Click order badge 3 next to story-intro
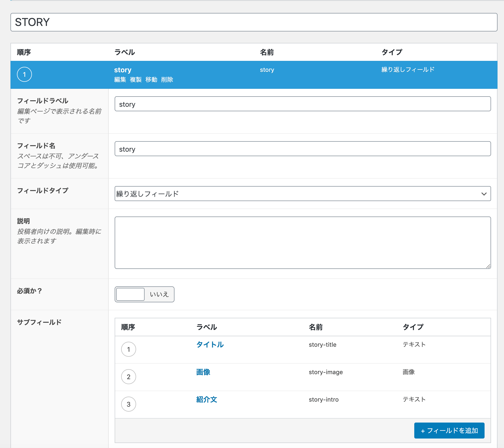The image size is (504, 448). point(128,404)
